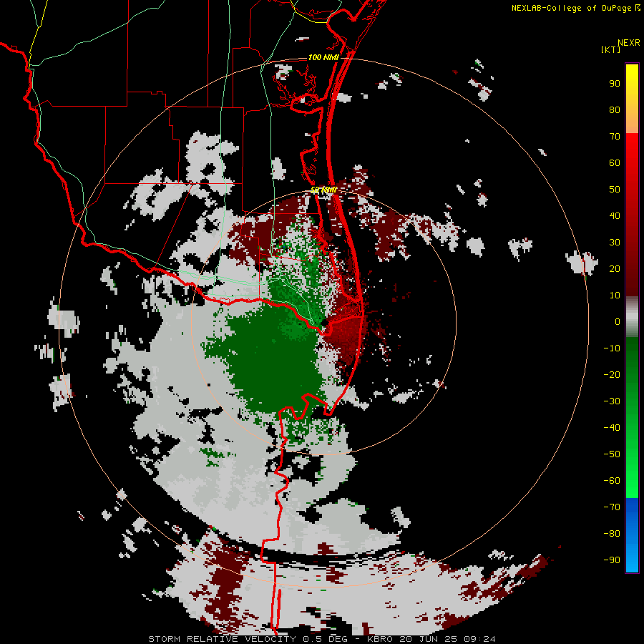Image resolution: width=644 pixels, height=644 pixels.
Task: Click the Storm Relative Velocity caption at the bottom
Action: click(321, 639)
